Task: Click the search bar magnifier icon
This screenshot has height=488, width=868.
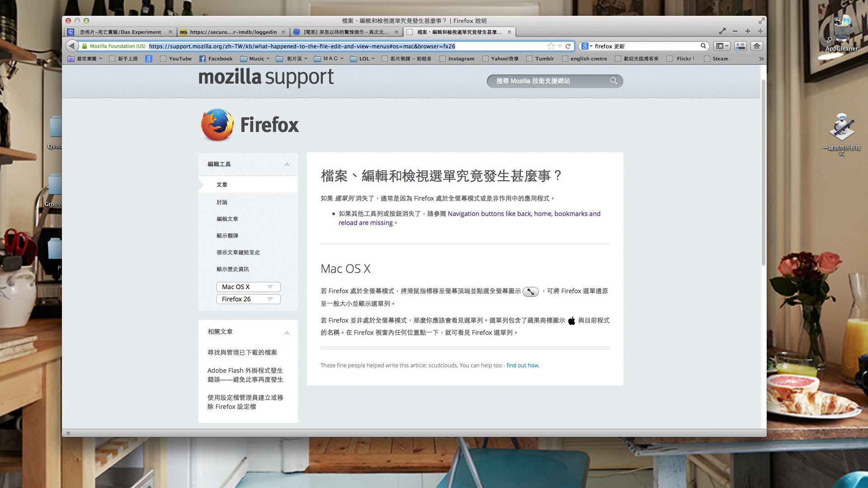Action: (x=703, y=46)
